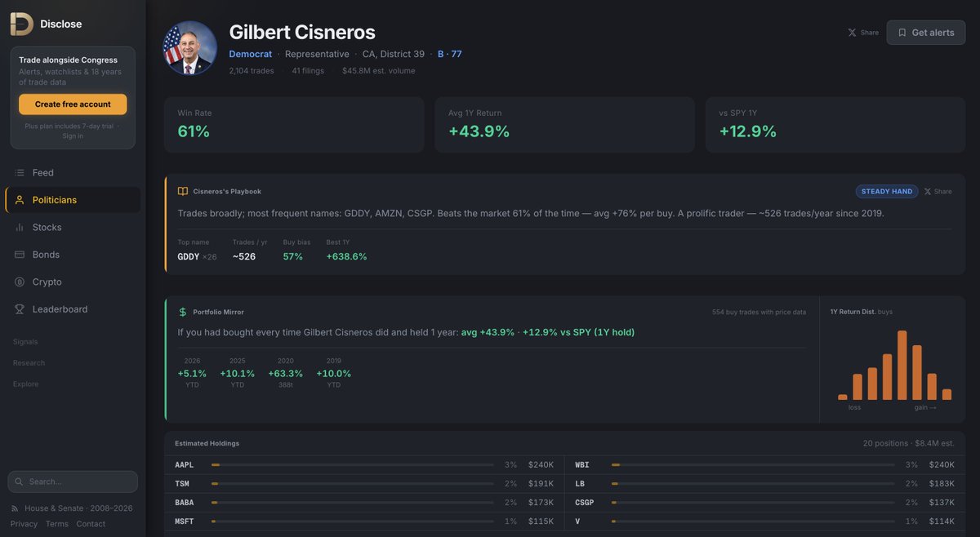Open the Explore link
Viewport: 980px width, 537px height.
(25, 384)
